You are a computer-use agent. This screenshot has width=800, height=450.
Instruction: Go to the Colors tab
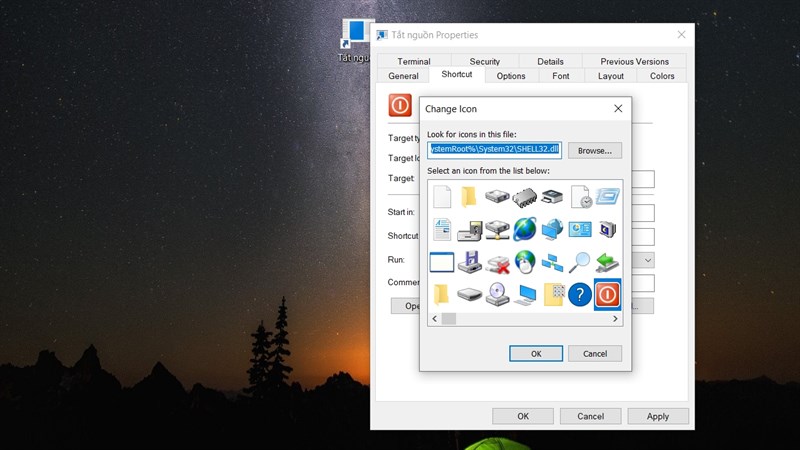tap(662, 76)
